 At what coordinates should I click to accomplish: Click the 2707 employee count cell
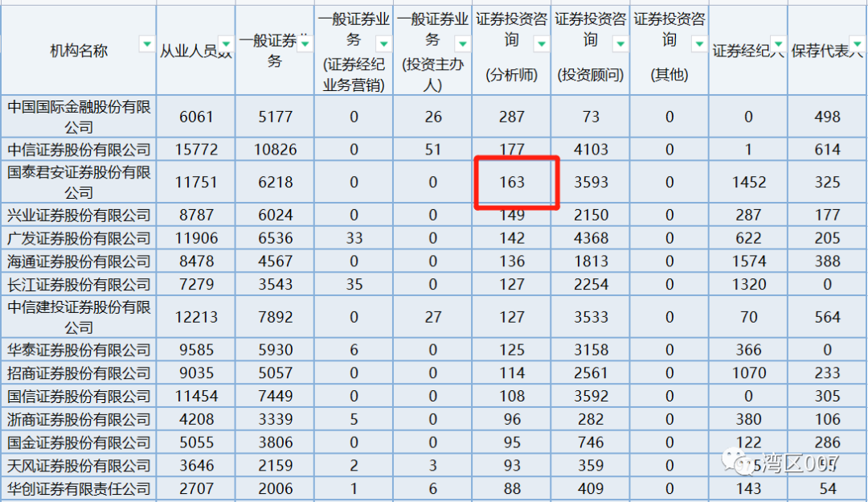(196, 488)
